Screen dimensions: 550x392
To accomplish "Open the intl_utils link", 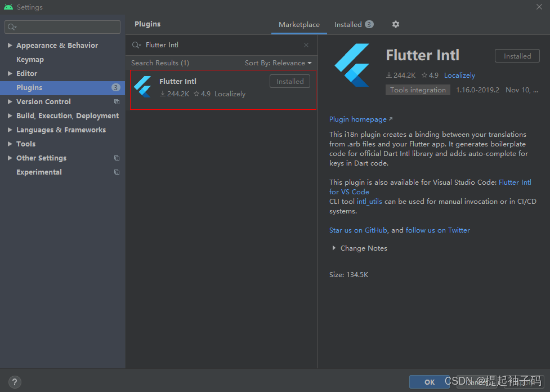I will click(369, 202).
